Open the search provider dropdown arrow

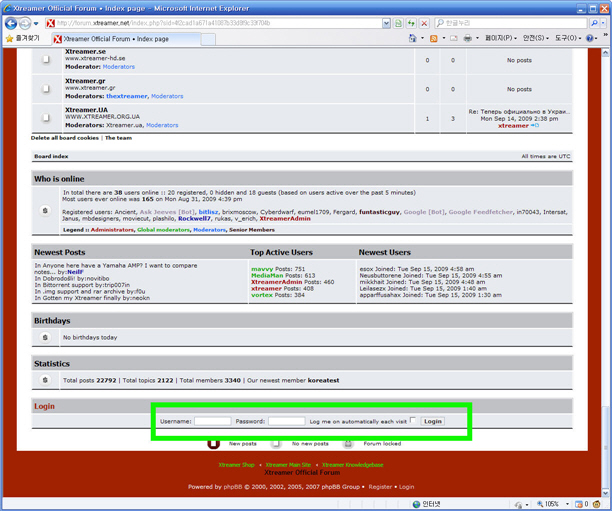(603, 23)
